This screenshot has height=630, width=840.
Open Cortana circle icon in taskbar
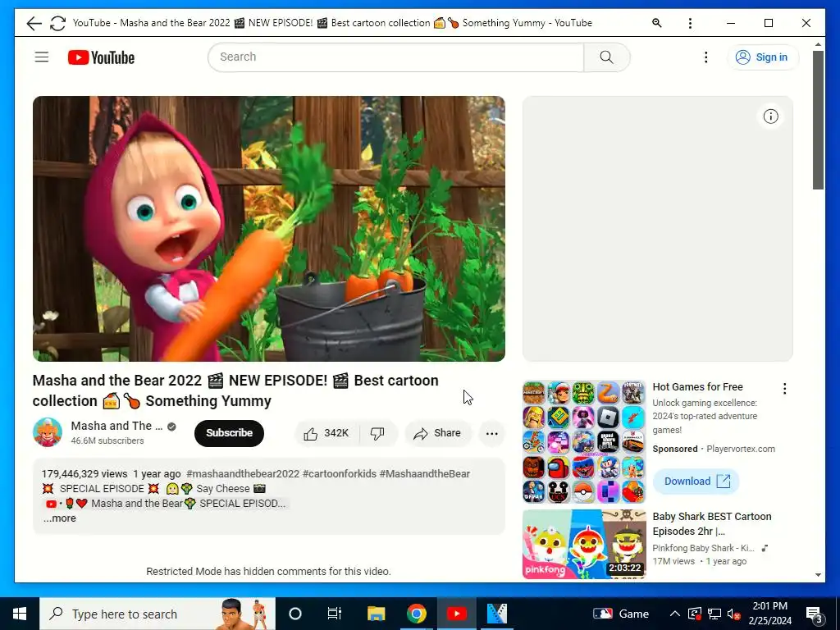pyautogui.click(x=295, y=614)
